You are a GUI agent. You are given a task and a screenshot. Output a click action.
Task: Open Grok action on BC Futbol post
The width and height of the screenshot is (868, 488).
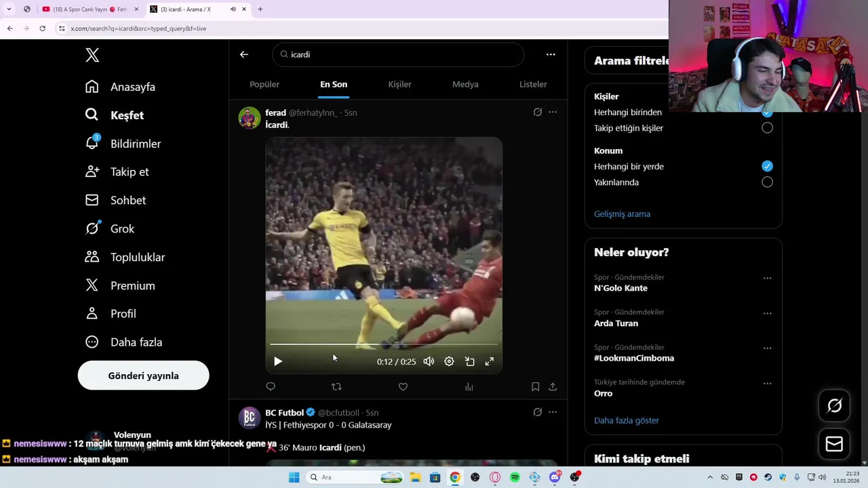tap(538, 411)
